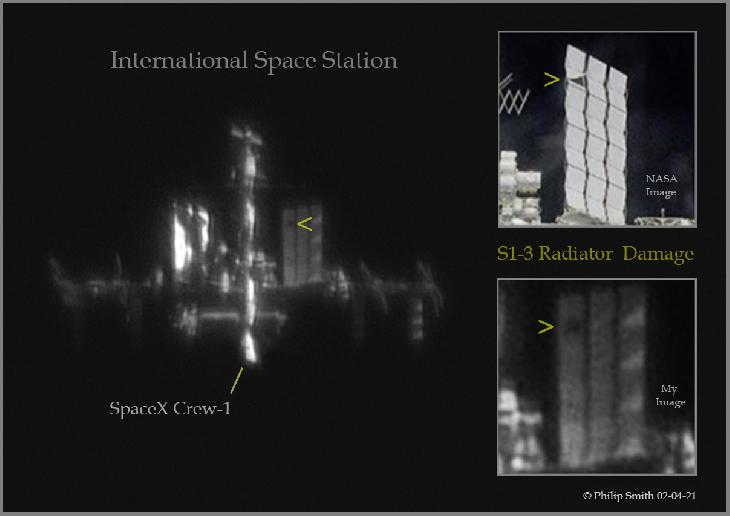The height and width of the screenshot is (516, 730).
Task: Click the yellow arrow on the main ISS photo
Action: click(306, 225)
